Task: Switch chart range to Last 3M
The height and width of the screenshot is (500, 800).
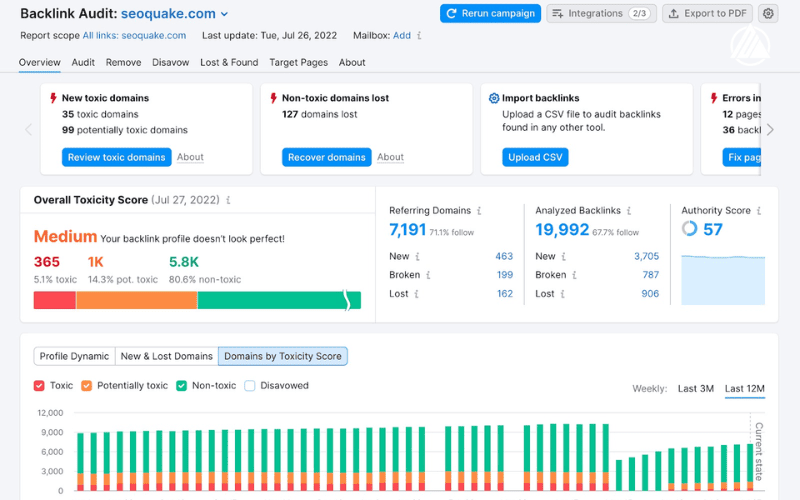Action: coord(695,389)
